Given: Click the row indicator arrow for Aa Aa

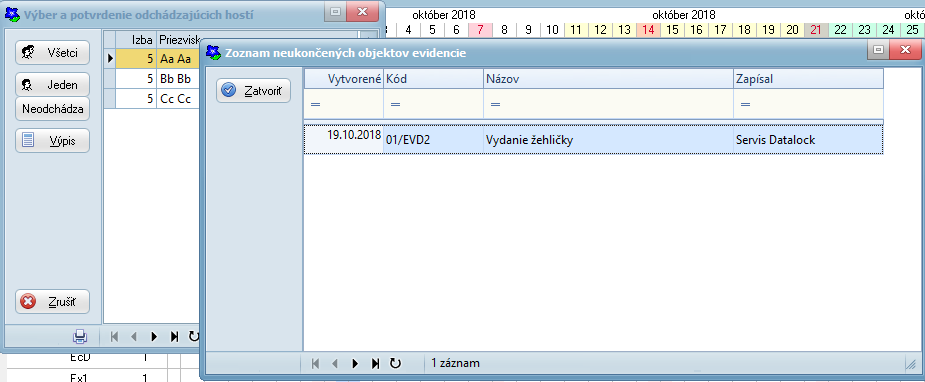Looking at the screenshot, I should tap(109, 58).
